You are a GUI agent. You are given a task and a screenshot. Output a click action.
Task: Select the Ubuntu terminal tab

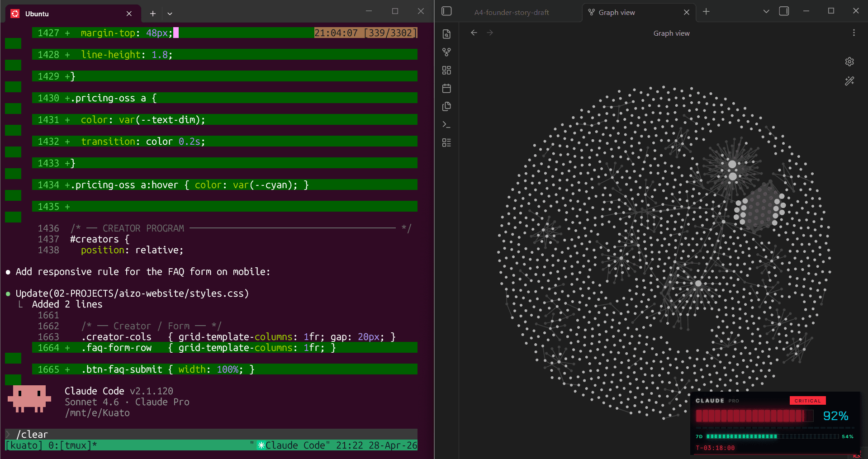[x=72, y=14]
